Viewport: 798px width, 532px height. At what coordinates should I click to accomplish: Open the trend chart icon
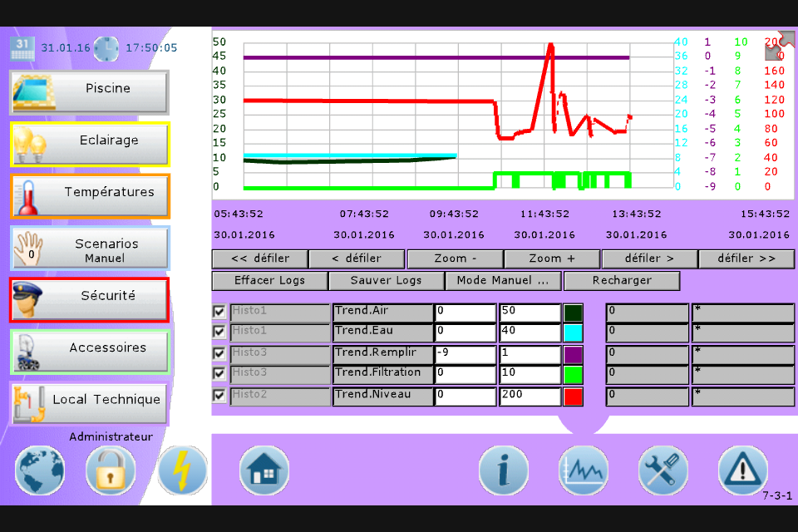click(583, 470)
